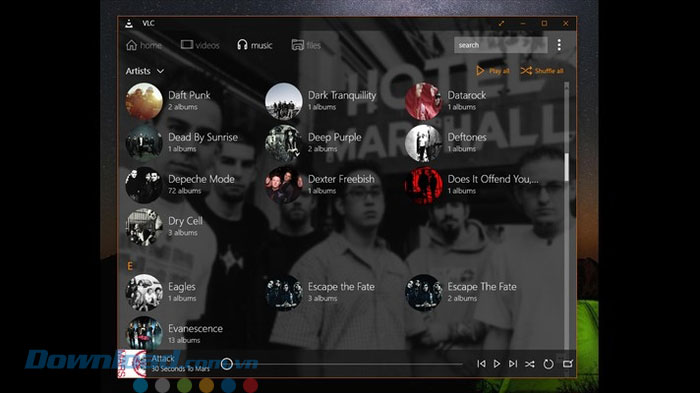Toggle shuffle in the player bar
The width and height of the screenshot is (700, 393).
tap(530, 364)
